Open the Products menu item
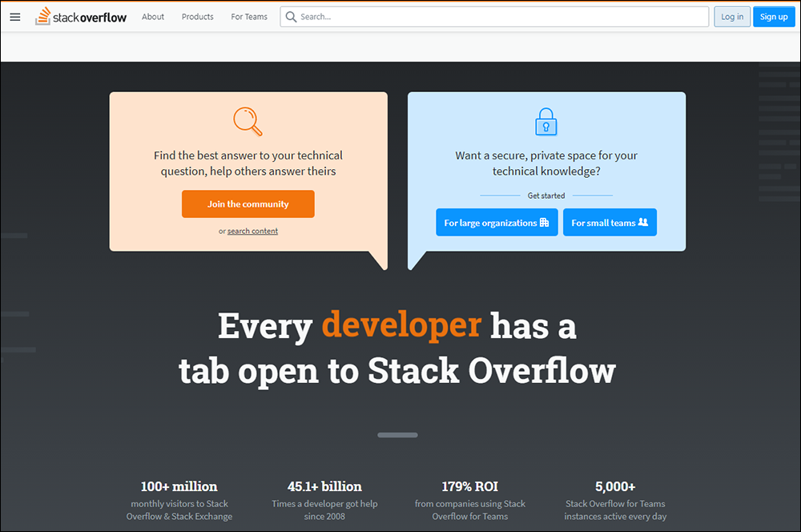 pos(198,17)
